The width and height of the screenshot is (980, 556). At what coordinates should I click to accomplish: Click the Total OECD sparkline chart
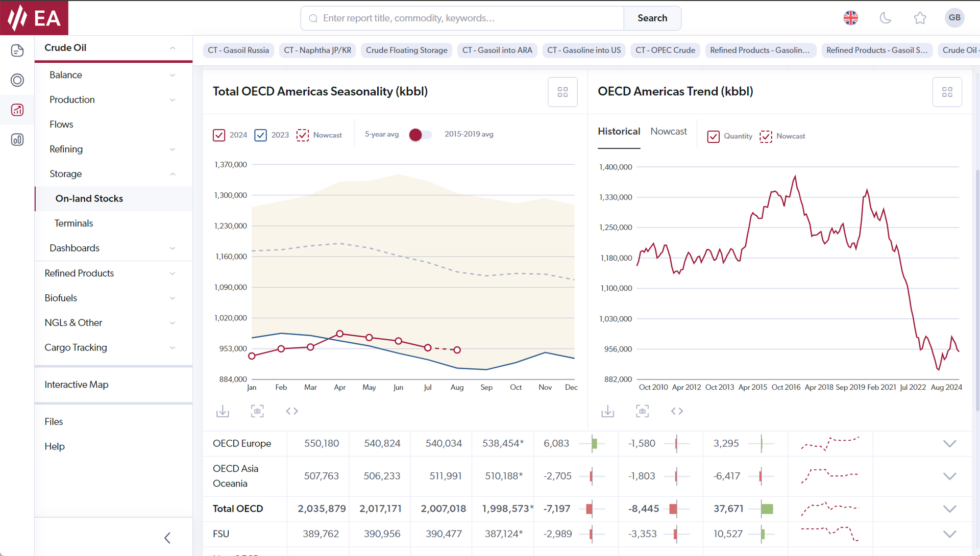pos(830,509)
